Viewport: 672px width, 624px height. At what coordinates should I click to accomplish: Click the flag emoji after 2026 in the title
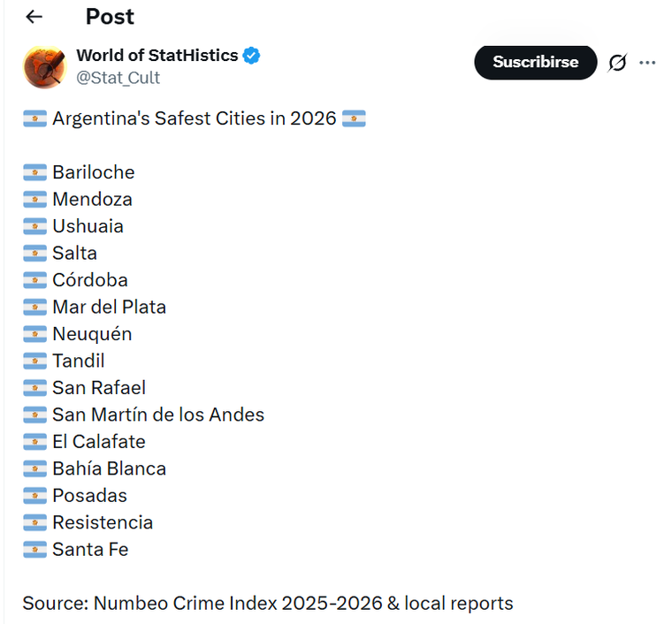coord(354,118)
